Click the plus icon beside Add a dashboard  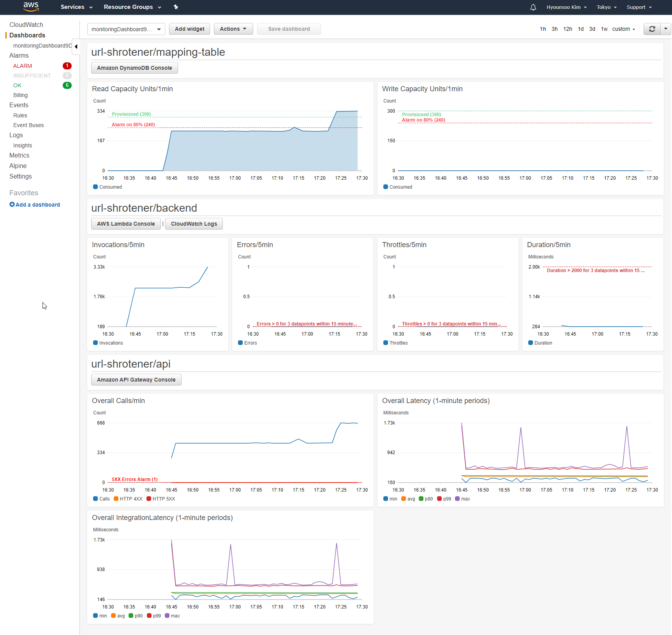click(12, 204)
